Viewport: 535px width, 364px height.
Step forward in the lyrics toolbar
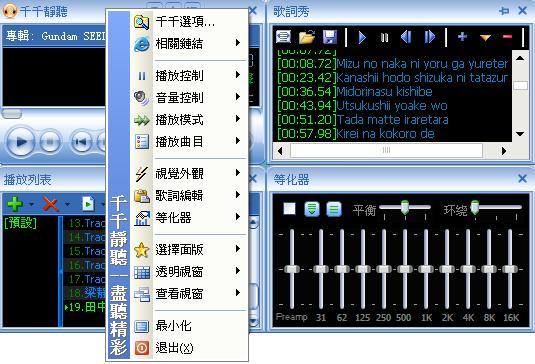click(430, 37)
